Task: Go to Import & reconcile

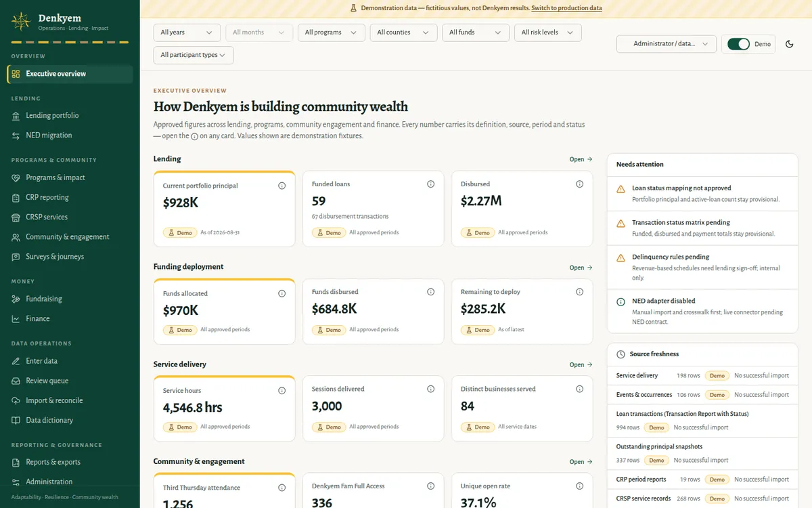Action: tap(70, 400)
